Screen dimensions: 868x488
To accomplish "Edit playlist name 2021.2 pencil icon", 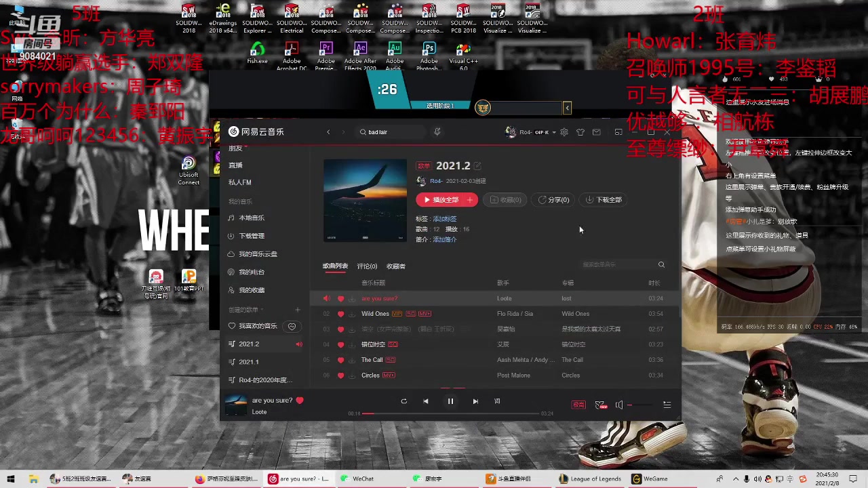I will [x=477, y=165].
